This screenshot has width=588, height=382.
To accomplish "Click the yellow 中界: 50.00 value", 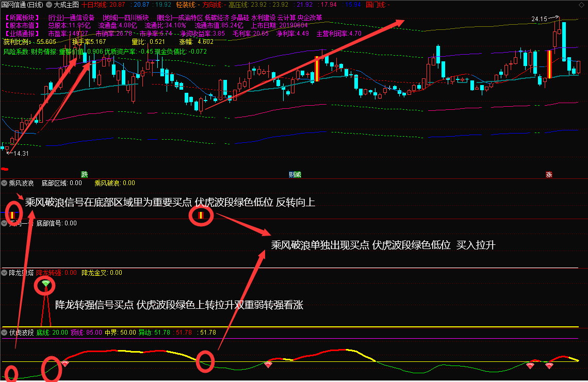I will click(120, 332).
